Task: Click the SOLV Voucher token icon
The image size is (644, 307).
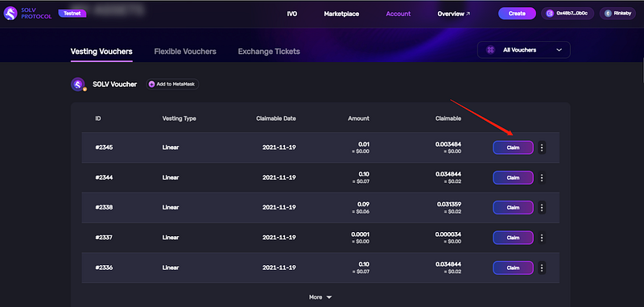Action: (78, 85)
